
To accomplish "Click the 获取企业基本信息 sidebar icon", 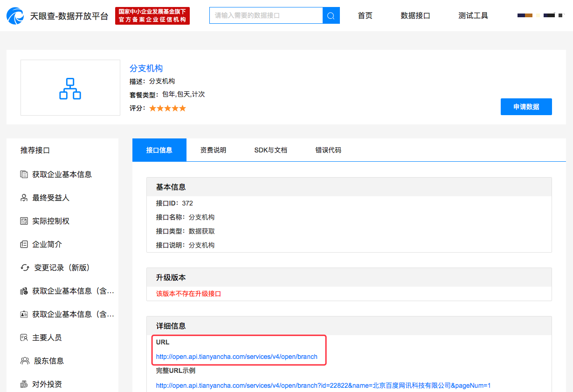I will (x=24, y=174).
